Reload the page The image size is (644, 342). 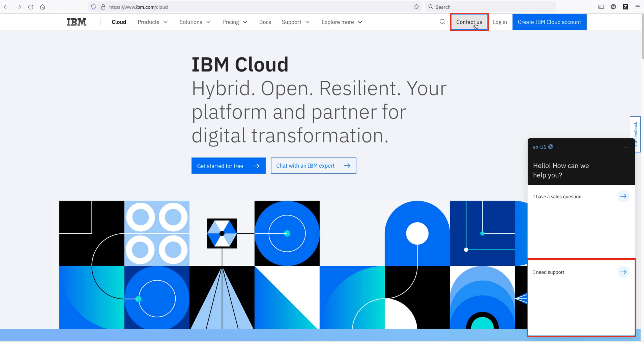coord(31,7)
